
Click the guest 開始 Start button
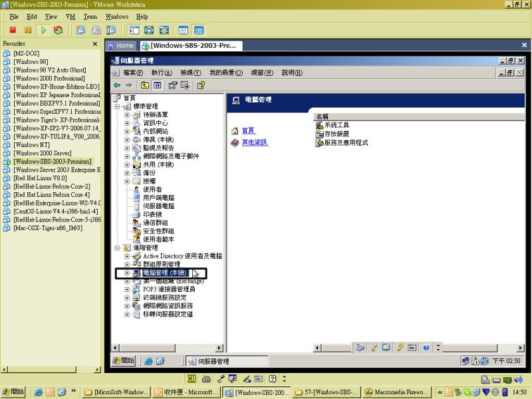tap(124, 360)
